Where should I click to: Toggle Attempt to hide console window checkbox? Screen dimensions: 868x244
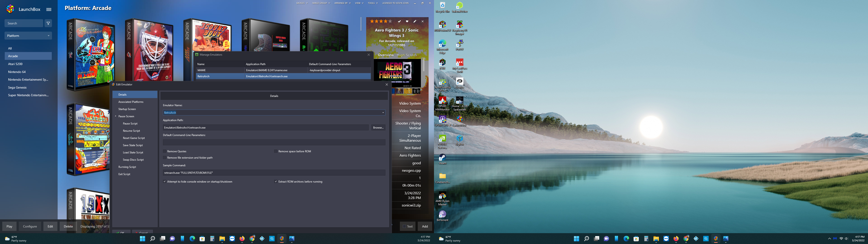click(x=164, y=182)
